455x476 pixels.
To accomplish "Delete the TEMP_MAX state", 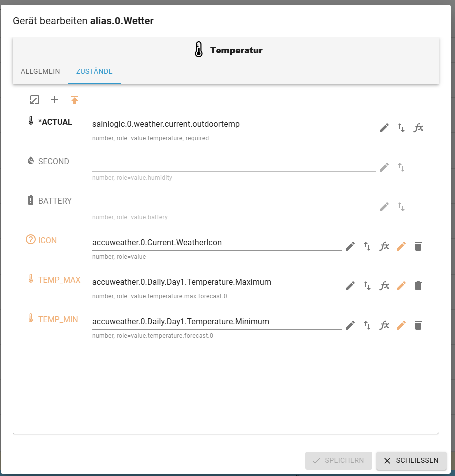I will point(418,286).
